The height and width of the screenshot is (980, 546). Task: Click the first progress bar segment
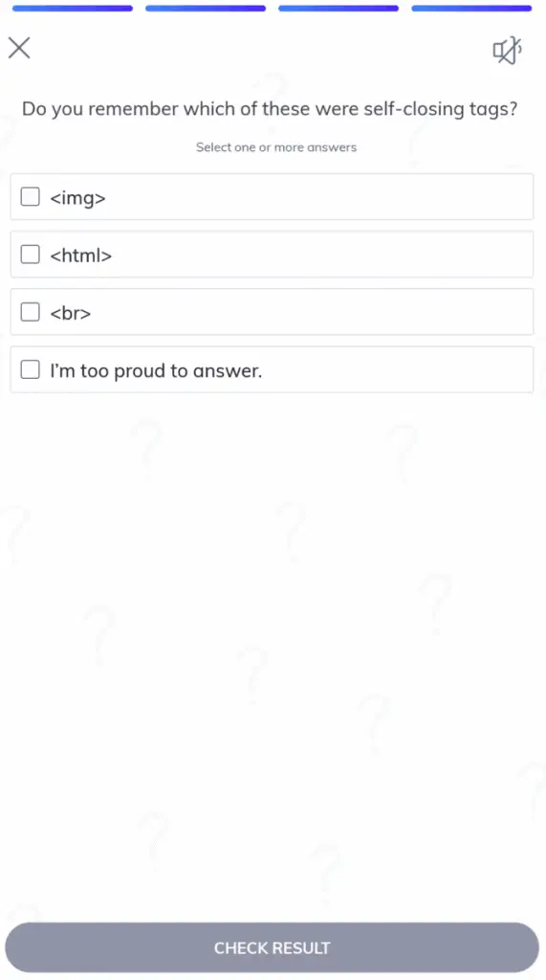point(73,8)
